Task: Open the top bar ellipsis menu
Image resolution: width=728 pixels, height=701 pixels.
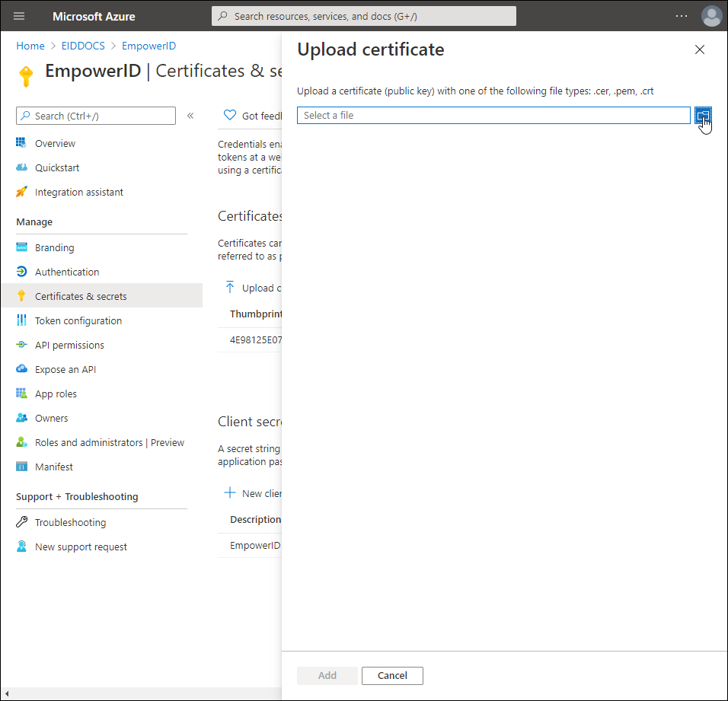Action: [682, 16]
